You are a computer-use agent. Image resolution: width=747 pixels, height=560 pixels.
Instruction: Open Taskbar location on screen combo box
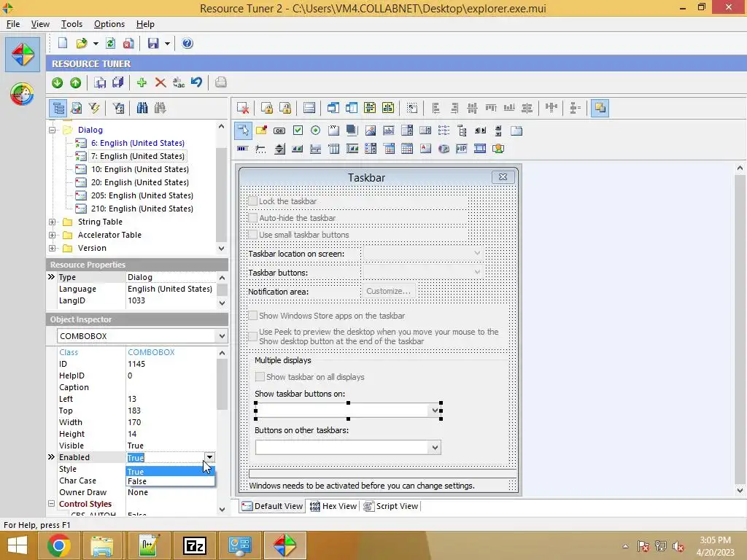point(423,253)
